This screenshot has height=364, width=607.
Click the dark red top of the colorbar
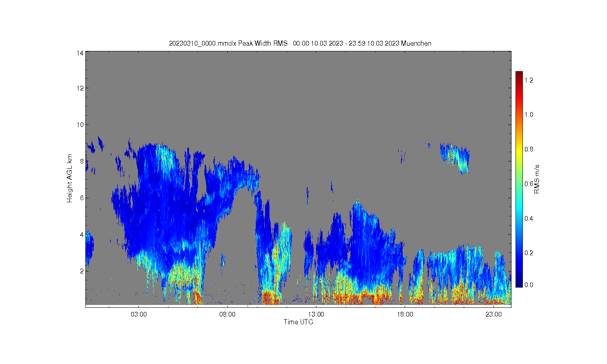519,74
